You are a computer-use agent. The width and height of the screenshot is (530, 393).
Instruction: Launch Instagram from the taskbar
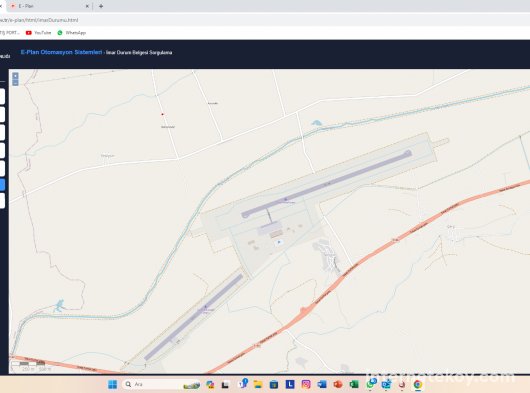(306, 384)
